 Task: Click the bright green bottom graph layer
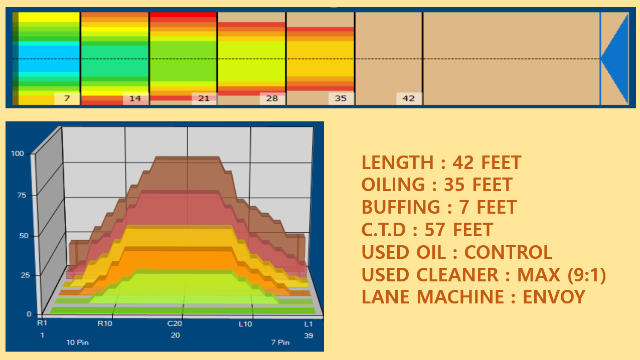[x=183, y=310]
